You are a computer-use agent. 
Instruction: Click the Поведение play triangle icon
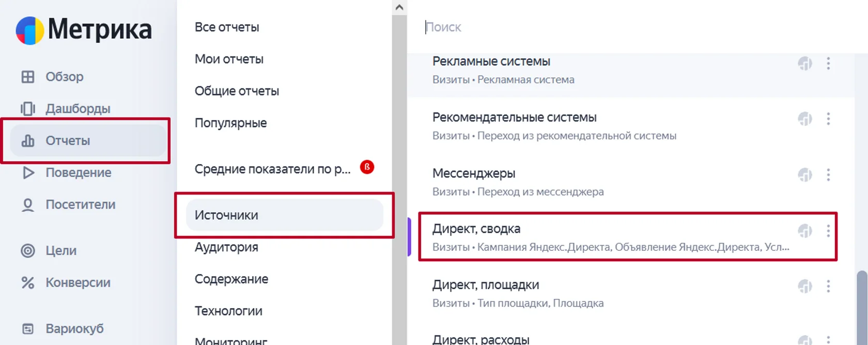click(28, 173)
